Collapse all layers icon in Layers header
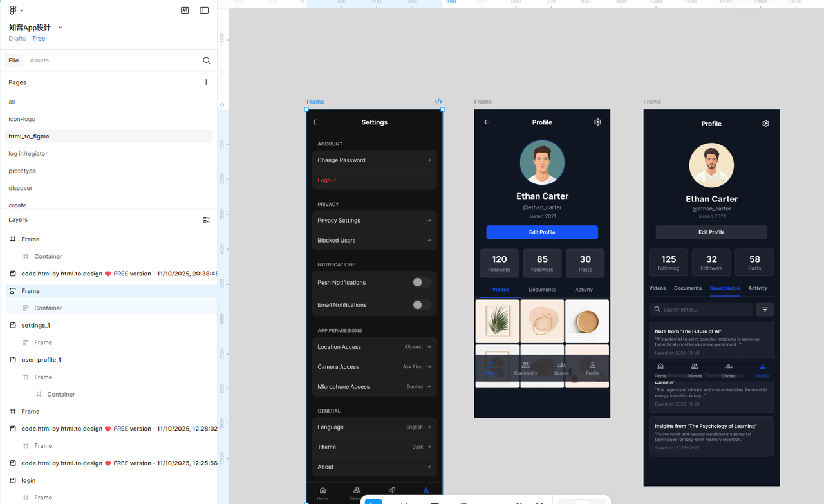824x504 pixels. 206,219
